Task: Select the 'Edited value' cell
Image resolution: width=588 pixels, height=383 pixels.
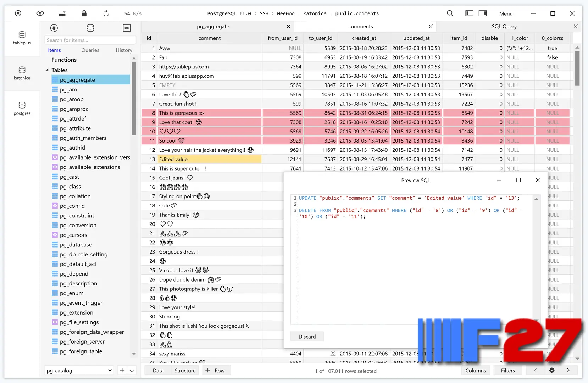Action: 210,159
